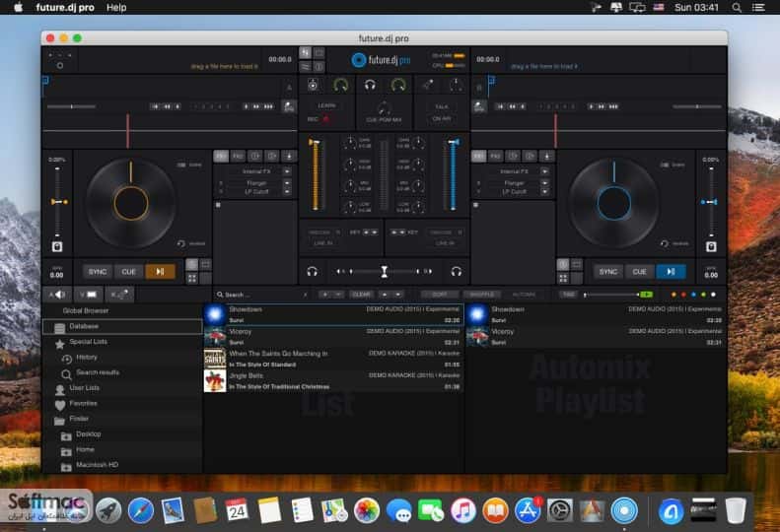The width and height of the screenshot is (780, 532).
Task: Open right deck LP Cutoff dropdown
Action: point(545,191)
